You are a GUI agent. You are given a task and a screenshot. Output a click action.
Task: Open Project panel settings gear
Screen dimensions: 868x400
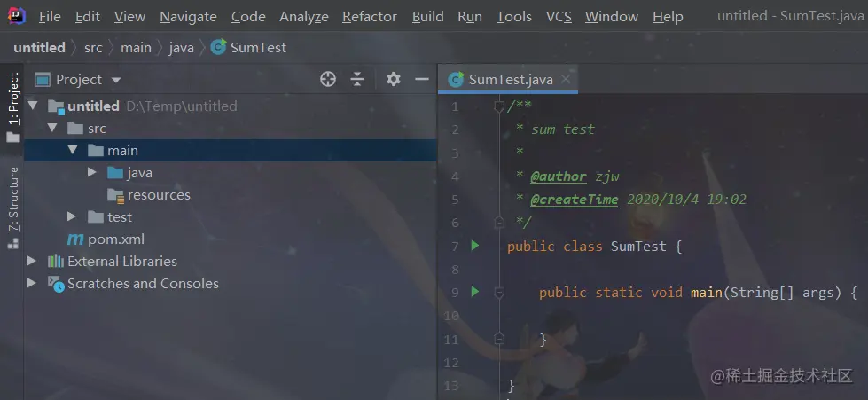pos(394,79)
